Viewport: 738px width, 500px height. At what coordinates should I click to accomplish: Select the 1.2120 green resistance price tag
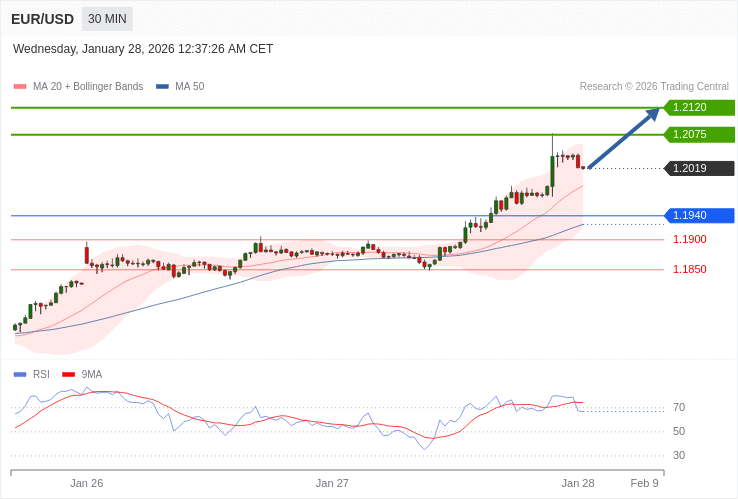pyautogui.click(x=700, y=107)
